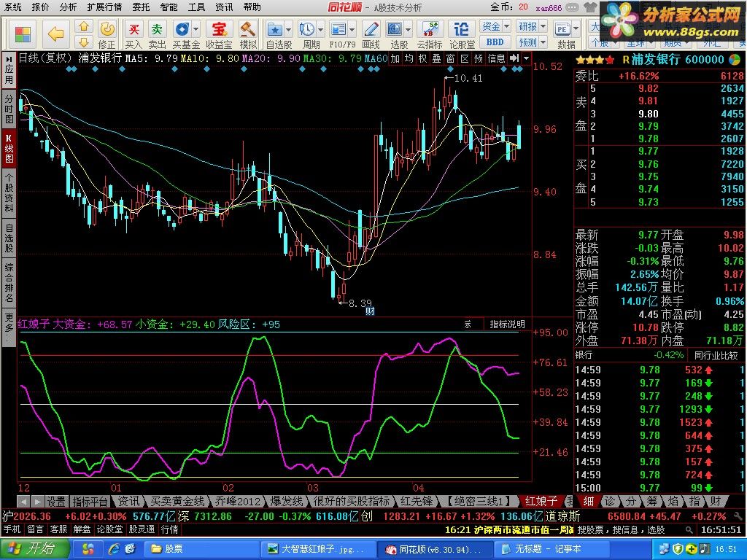
Task: Open Internet Explorer from the quick launch
Action: point(113,549)
